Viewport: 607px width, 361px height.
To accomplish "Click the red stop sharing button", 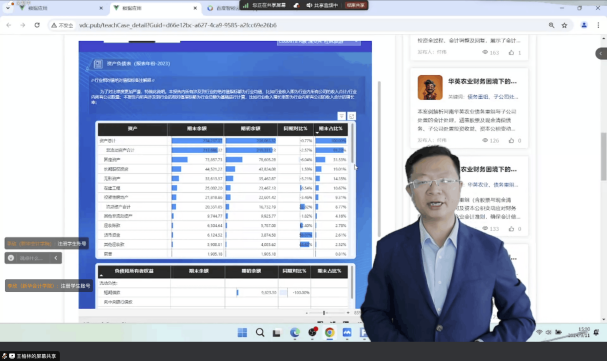I will [355, 5].
